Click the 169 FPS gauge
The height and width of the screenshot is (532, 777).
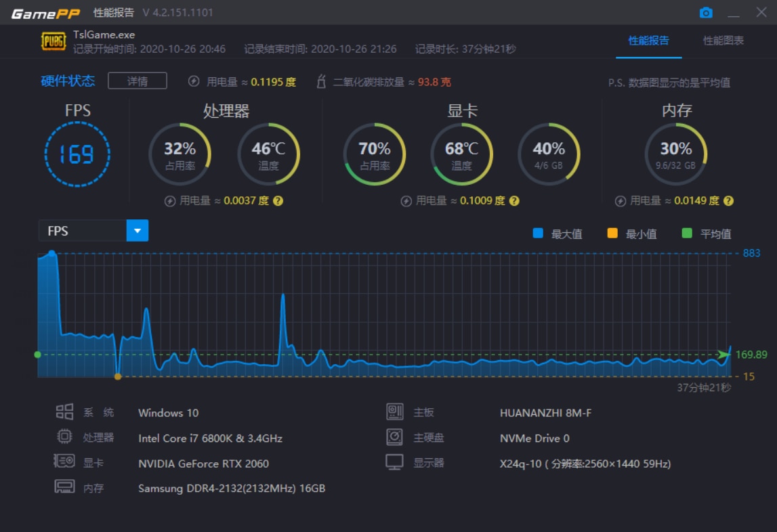tap(77, 154)
